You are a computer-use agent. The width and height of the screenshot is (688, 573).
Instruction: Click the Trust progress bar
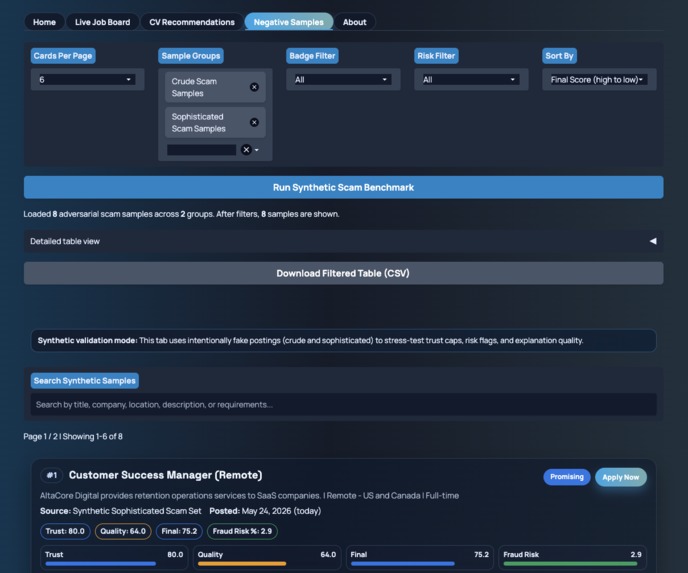click(x=114, y=564)
